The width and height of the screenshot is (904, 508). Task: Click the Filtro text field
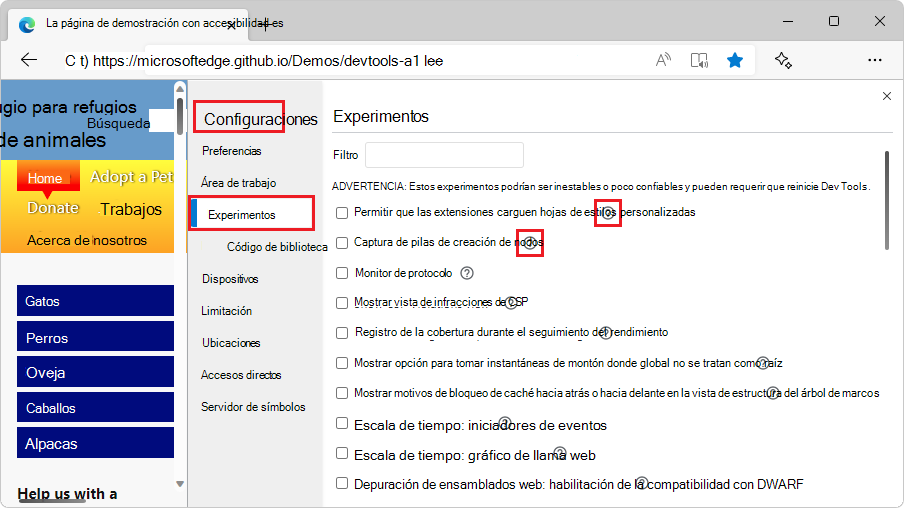click(445, 155)
